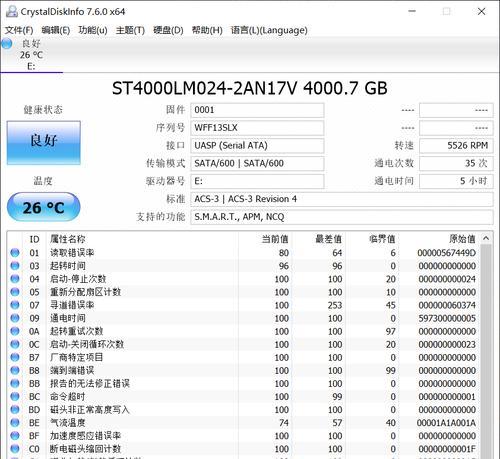Click power-on count field 35 次

pyautogui.click(x=456, y=163)
